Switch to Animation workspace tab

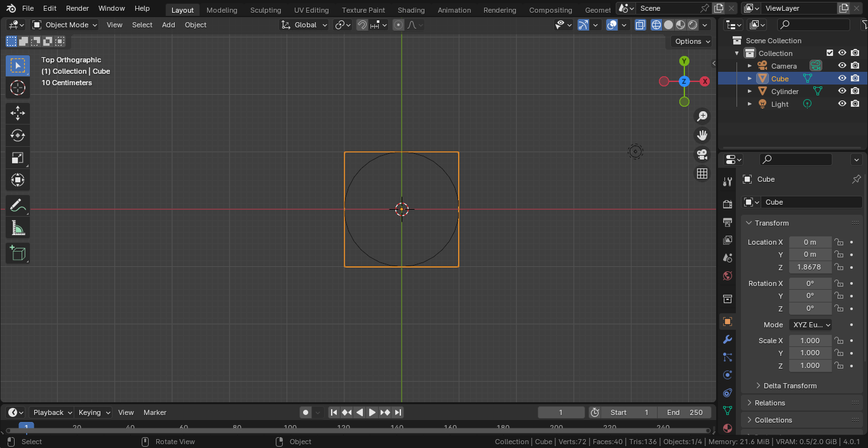454,10
